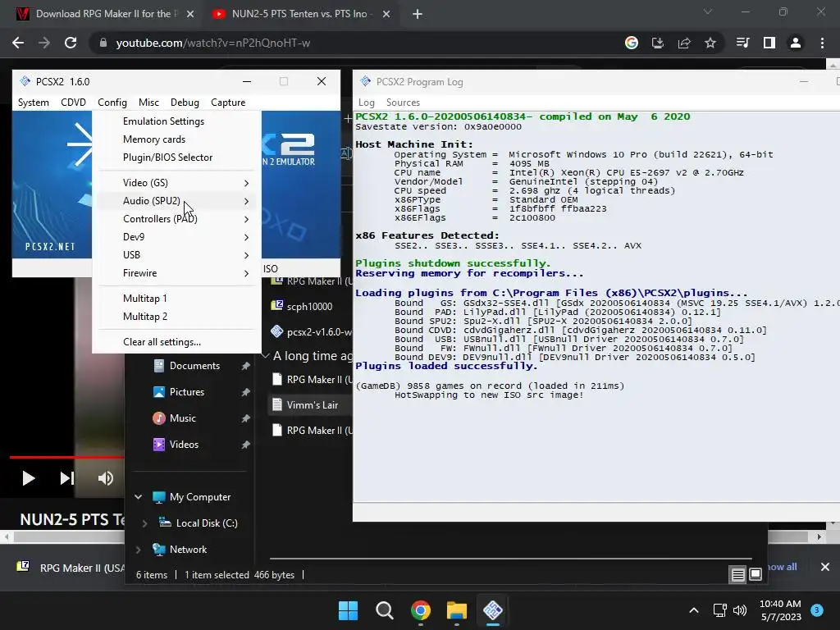Expand Dev9 submenu
This screenshot has height=630, width=840.
(x=177, y=237)
